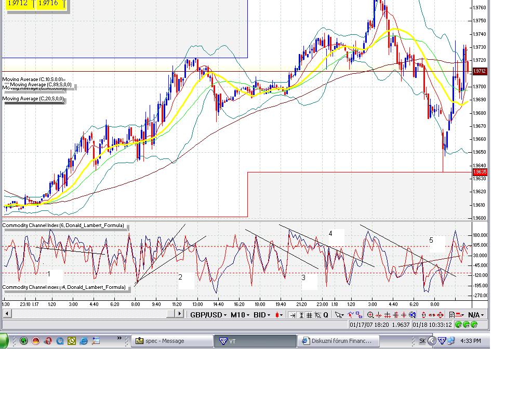This screenshot has width=532, height=399.
Task: Click the red horizontal-stretch arrows icon
Action: 432,315
